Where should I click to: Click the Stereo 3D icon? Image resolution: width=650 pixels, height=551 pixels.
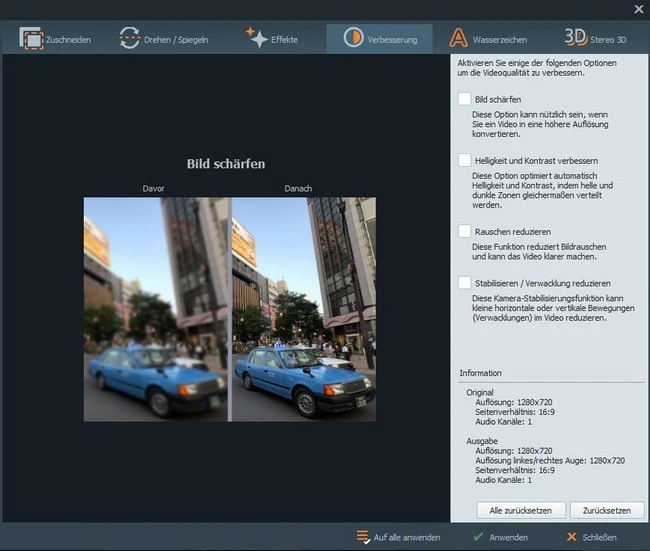pos(576,37)
